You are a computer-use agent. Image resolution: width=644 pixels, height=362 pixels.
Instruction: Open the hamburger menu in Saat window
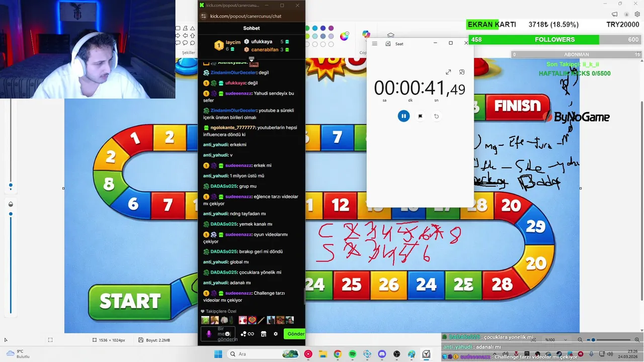pyautogui.click(x=374, y=44)
